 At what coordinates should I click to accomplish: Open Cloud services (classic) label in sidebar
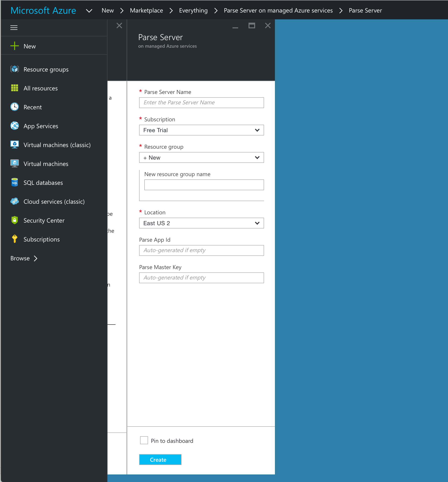tap(54, 202)
